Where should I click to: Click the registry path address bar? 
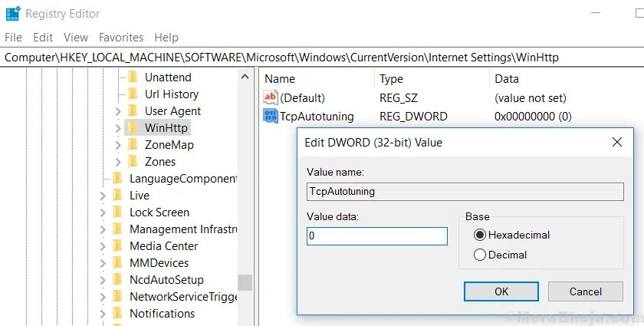click(322, 57)
